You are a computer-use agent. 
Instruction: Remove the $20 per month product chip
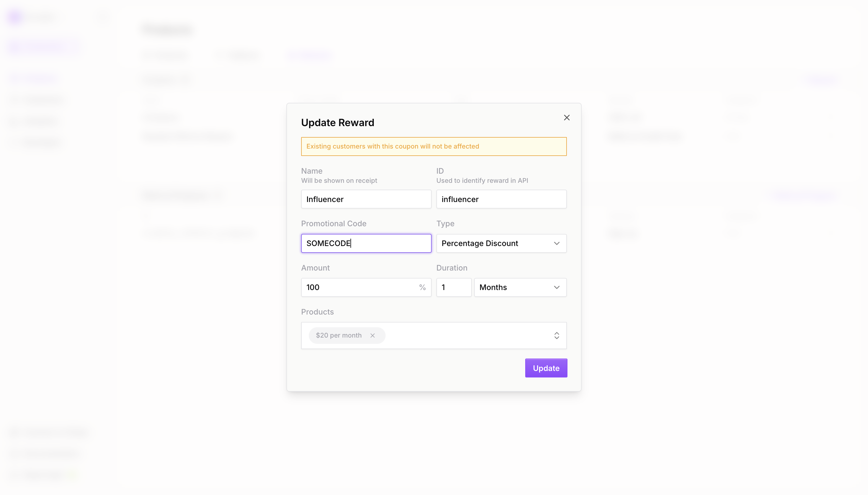[x=373, y=336]
